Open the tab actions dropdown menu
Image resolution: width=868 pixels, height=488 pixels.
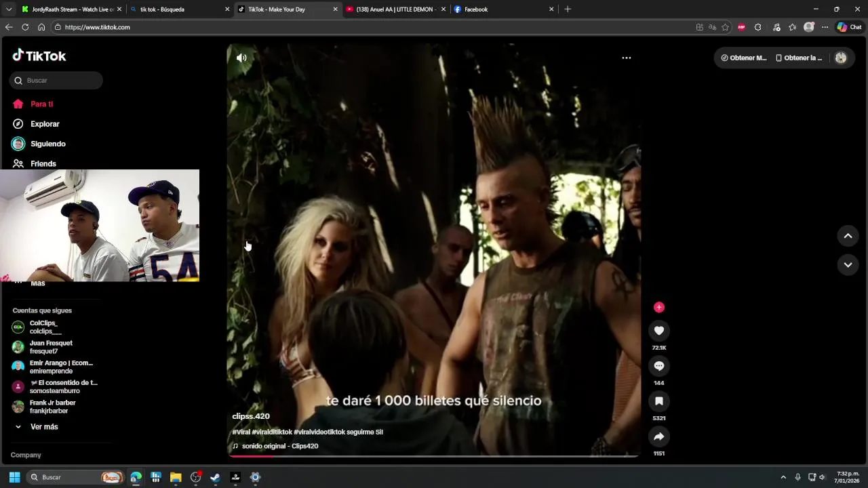pyautogui.click(x=9, y=9)
